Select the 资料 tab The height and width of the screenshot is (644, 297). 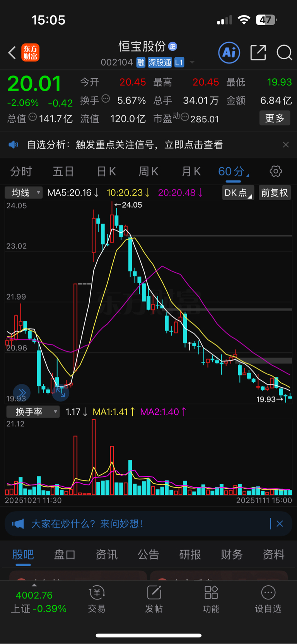(x=273, y=555)
